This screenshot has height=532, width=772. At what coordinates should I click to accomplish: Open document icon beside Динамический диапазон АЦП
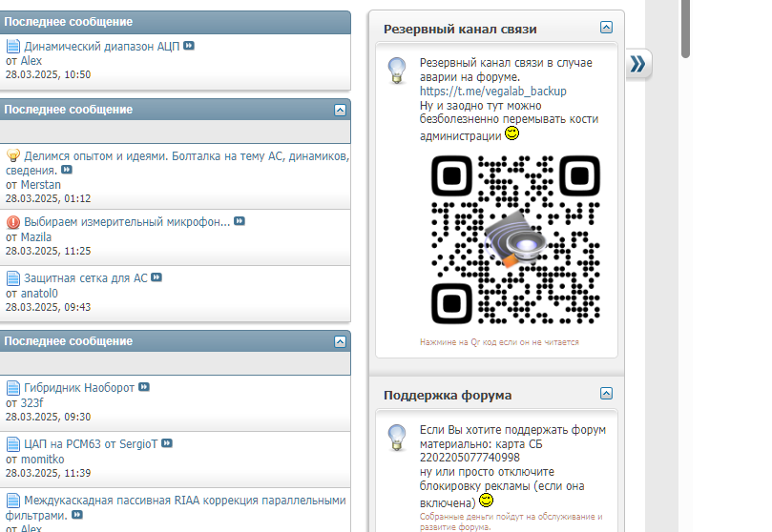13,46
